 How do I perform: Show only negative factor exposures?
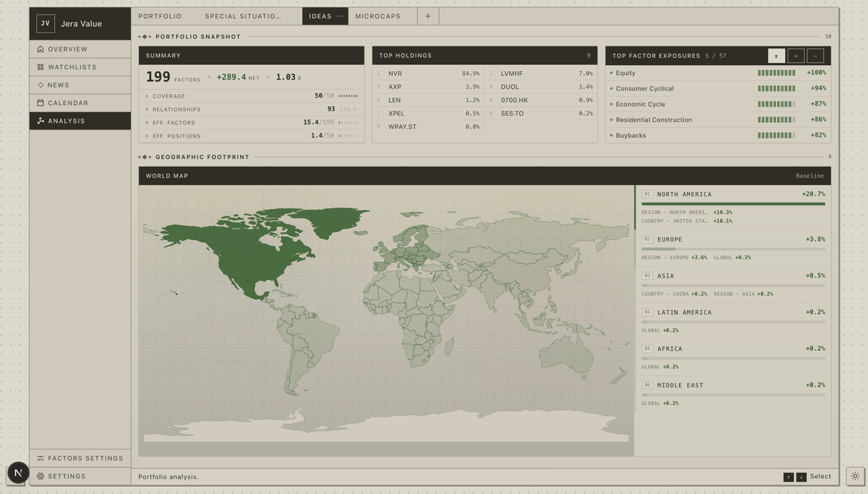815,56
